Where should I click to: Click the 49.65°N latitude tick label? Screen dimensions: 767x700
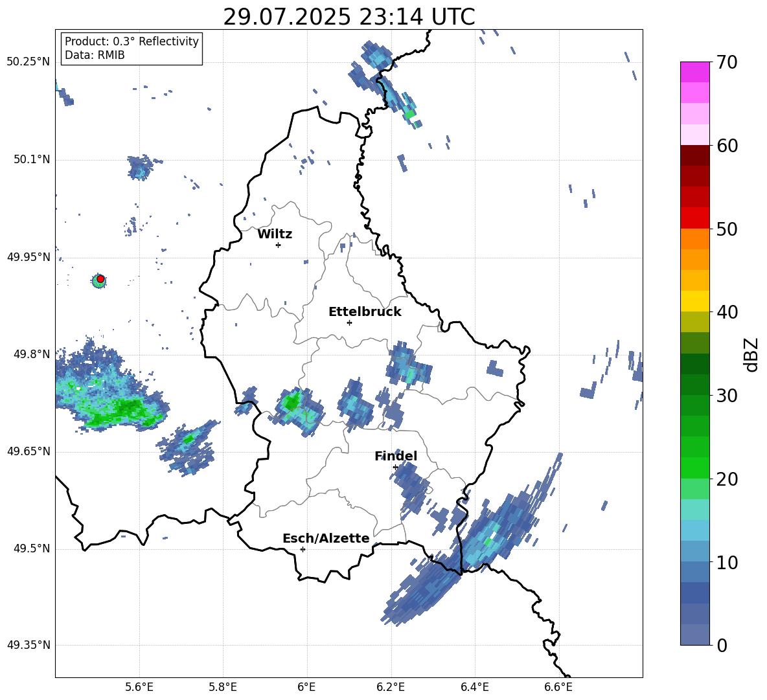click(29, 451)
